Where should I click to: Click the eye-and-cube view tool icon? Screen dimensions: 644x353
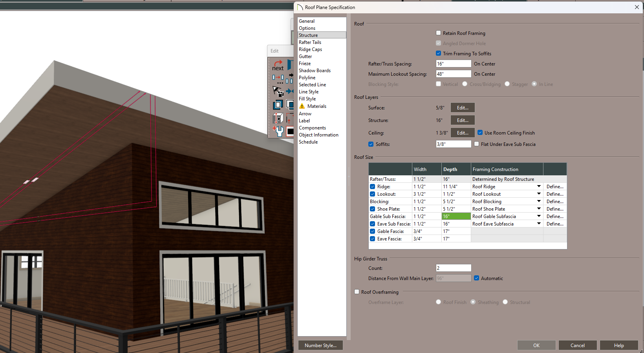tap(278, 92)
